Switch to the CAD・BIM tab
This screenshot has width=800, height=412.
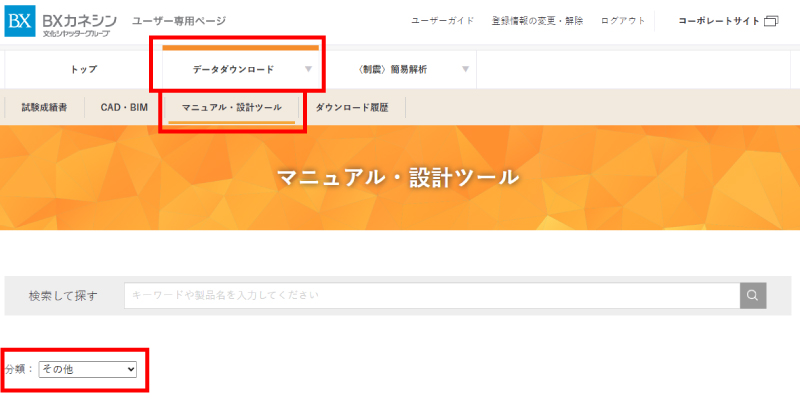(124, 108)
